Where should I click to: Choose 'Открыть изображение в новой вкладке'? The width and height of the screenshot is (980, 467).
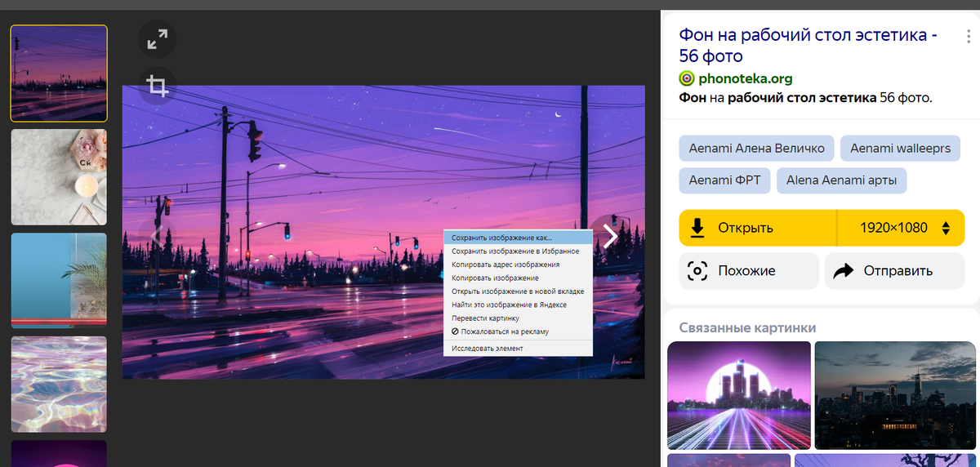click(x=518, y=291)
